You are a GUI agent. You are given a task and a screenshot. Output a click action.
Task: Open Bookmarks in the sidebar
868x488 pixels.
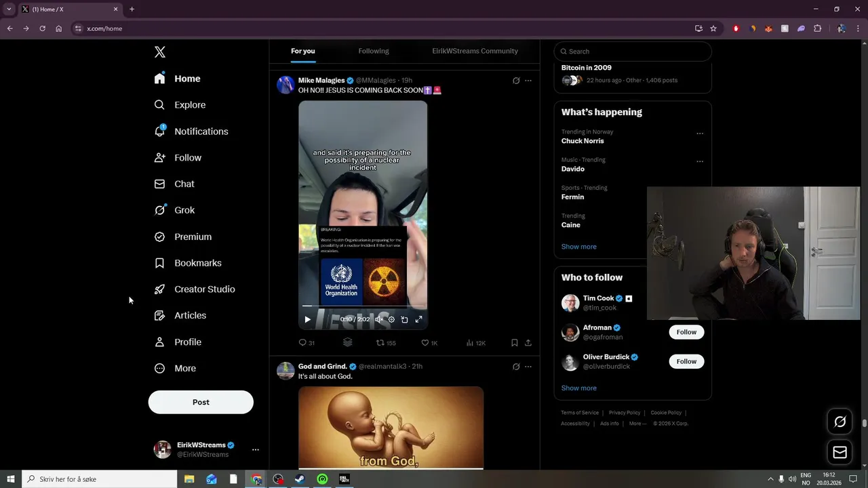pyautogui.click(x=188, y=263)
